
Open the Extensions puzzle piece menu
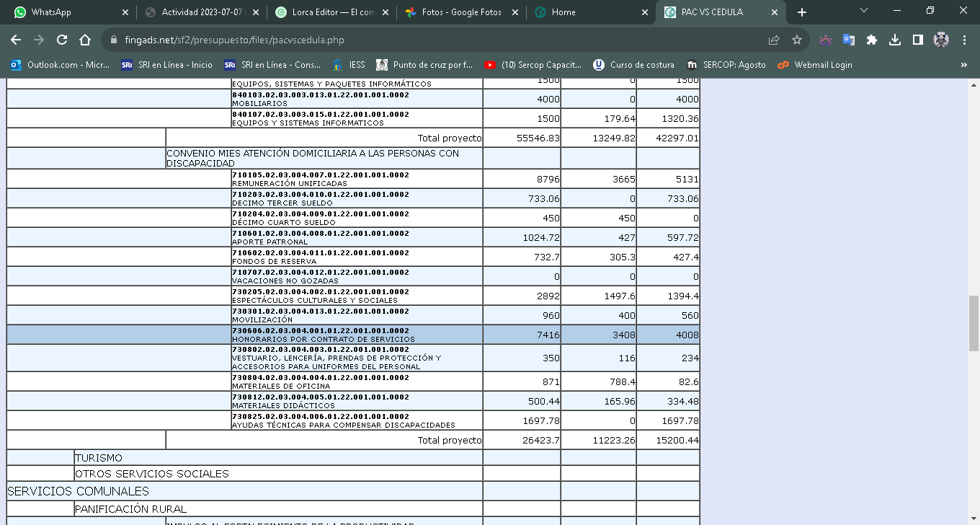(x=872, y=40)
